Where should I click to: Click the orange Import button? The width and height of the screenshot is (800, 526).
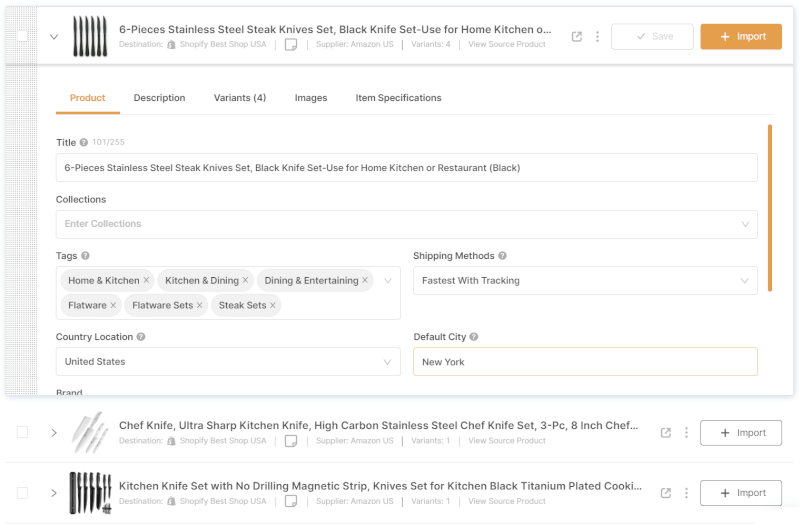(x=741, y=37)
